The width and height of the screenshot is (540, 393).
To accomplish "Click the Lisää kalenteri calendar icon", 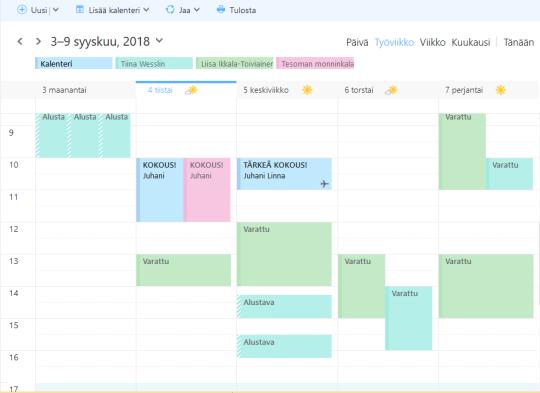I will coord(80,10).
